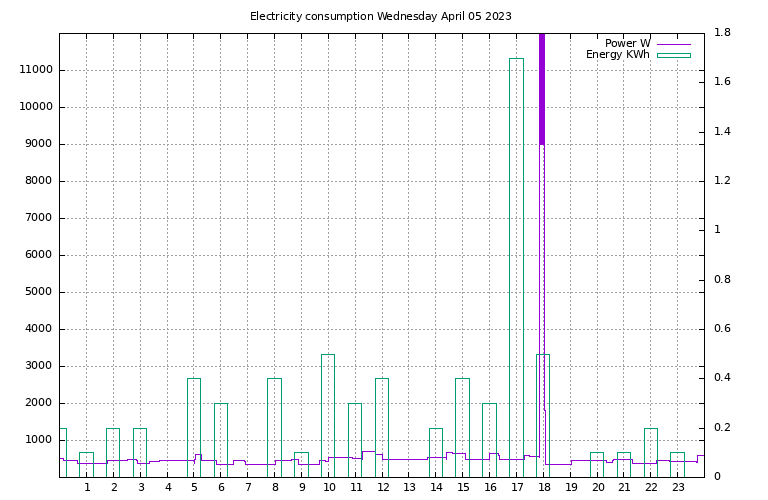Click the left axis label '8000'

click(x=38, y=181)
